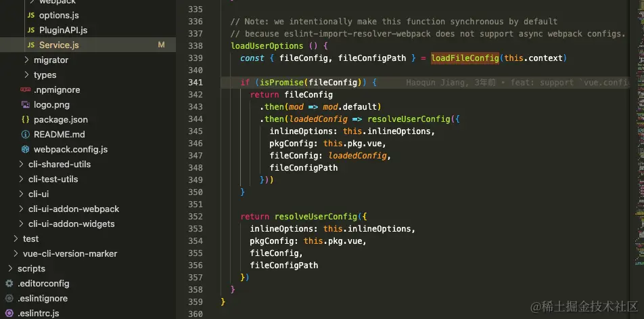Click resolveUserConfig on line 344
The height and width of the screenshot is (319, 644).
point(409,119)
